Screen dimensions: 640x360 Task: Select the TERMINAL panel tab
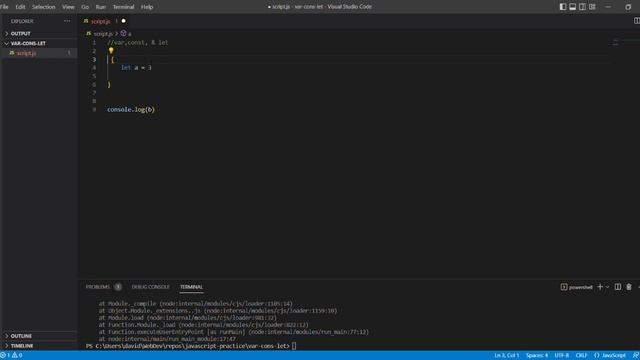click(x=191, y=287)
